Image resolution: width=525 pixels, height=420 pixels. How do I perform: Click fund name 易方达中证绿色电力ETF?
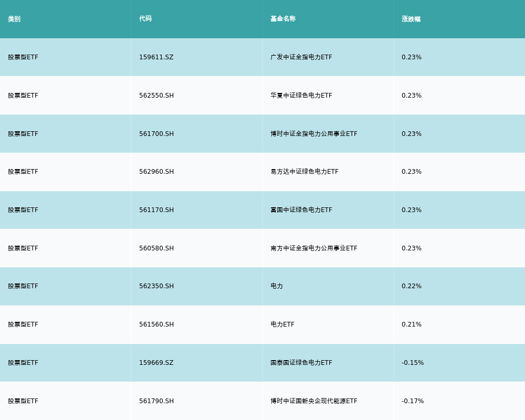pos(304,172)
